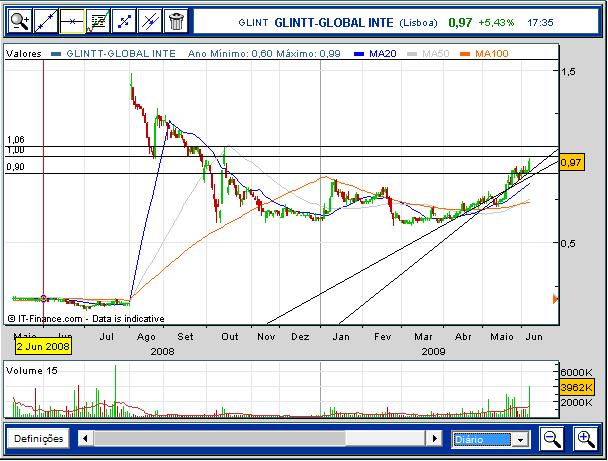
Task: Click the Set month label on time axis
Action: [x=185, y=337]
